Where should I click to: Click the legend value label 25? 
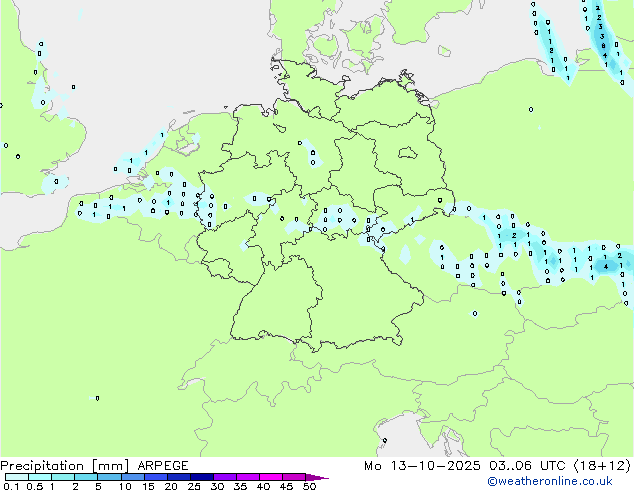coord(194,486)
